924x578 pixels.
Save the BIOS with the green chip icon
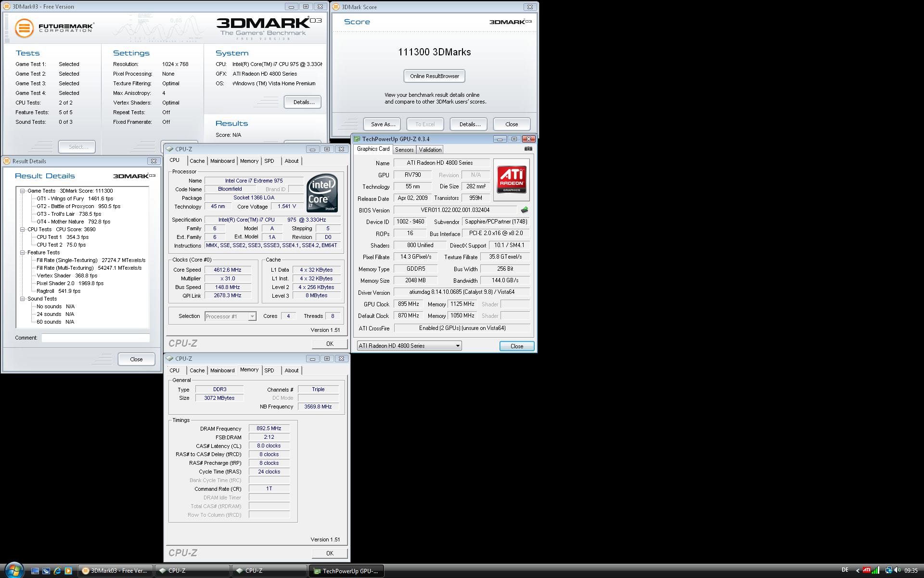525,210
